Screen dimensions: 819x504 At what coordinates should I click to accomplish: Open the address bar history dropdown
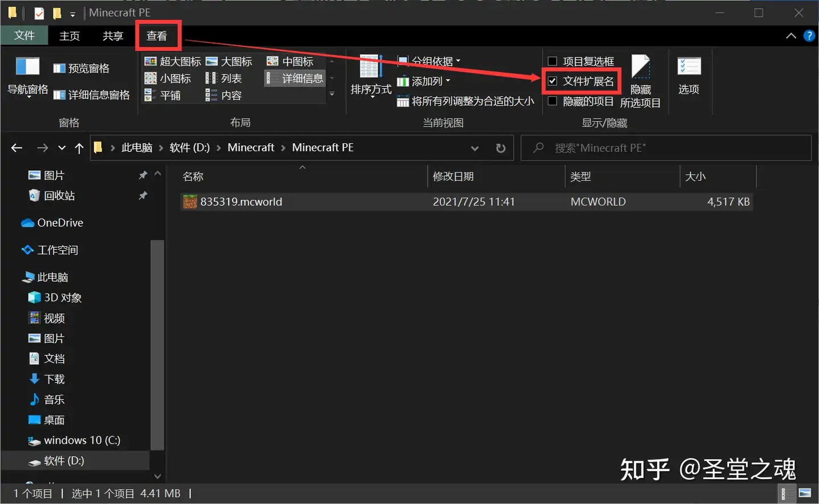(x=475, y=148)
